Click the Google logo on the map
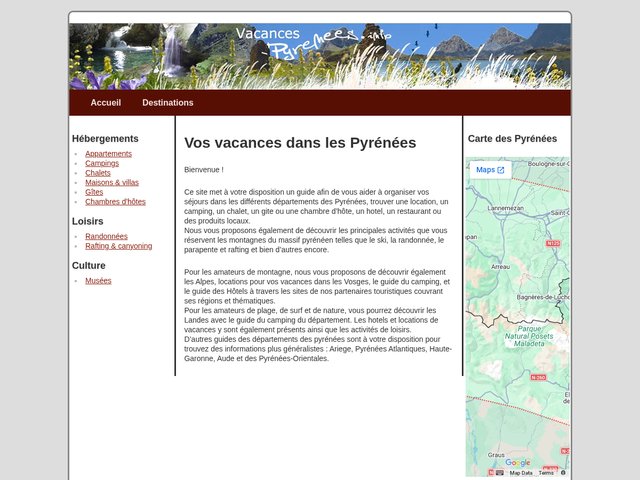The width and height of the screenshot is (640, 480). (x=518, y=462)
